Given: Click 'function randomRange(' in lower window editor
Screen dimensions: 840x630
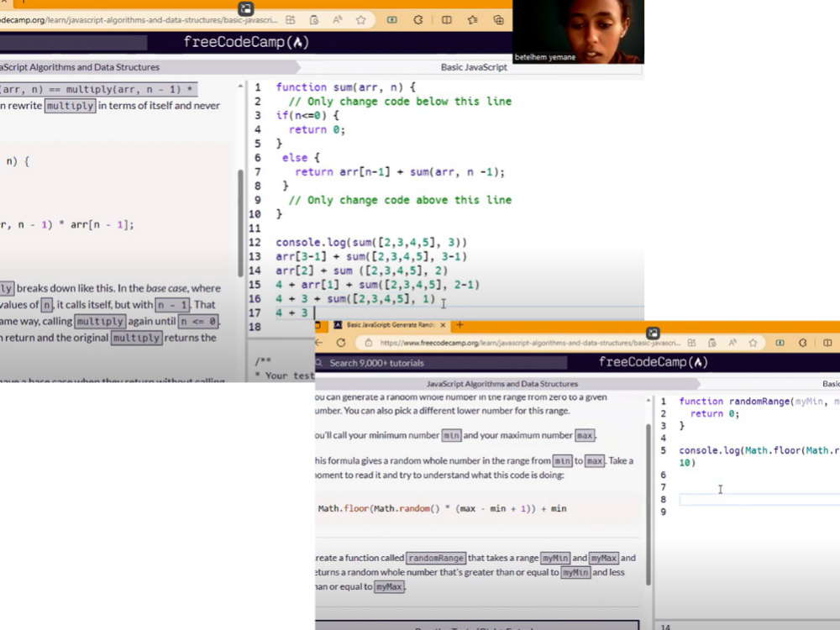Looking at the screenshot, I should [x=736, y=402].
